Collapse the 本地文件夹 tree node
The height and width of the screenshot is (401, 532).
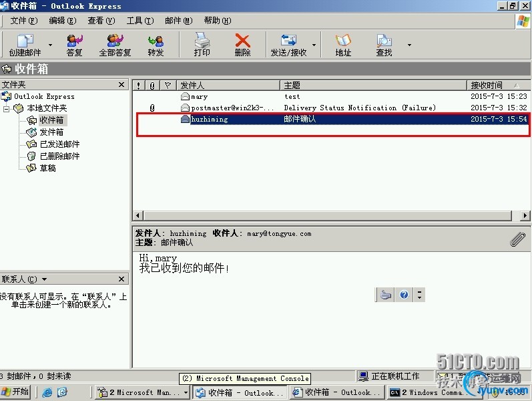pos(6,109)
